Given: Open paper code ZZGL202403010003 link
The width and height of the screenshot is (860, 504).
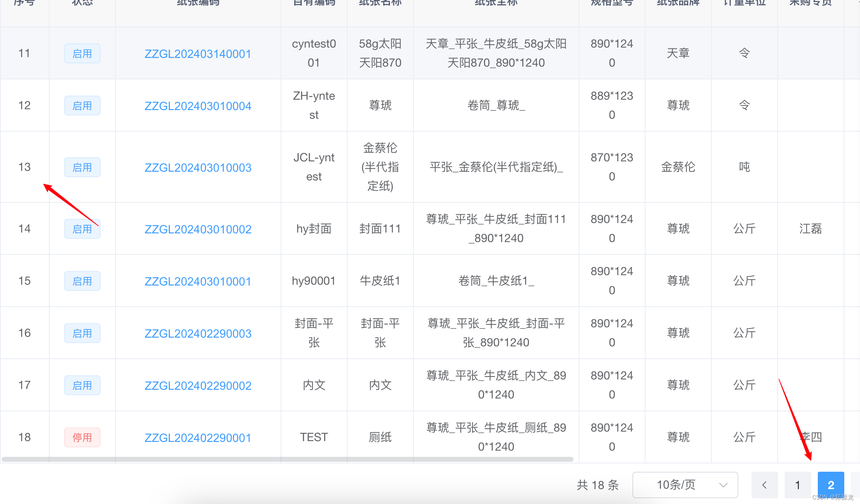Looking at the screenshot, I should tap(198, 168).
